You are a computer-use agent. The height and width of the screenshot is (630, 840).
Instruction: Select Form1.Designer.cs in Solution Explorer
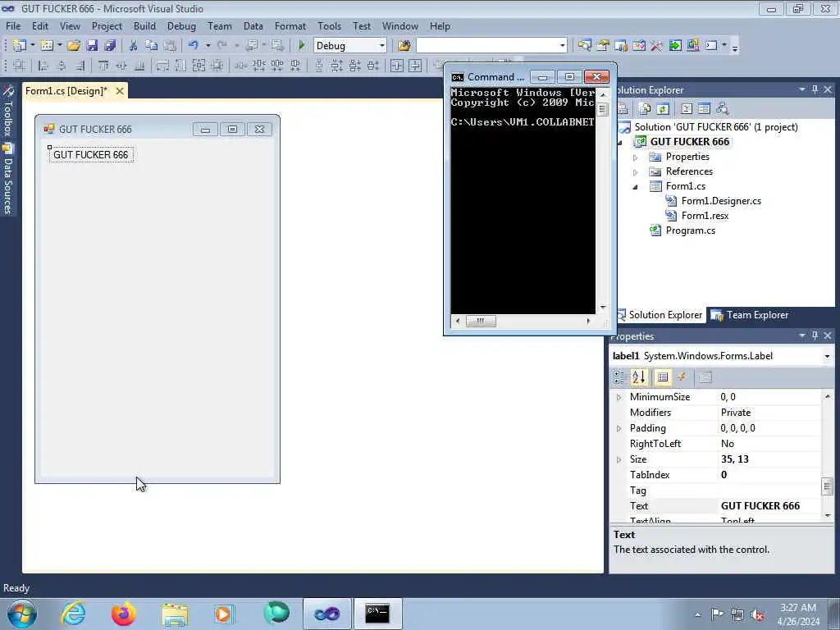coord(721,201)
